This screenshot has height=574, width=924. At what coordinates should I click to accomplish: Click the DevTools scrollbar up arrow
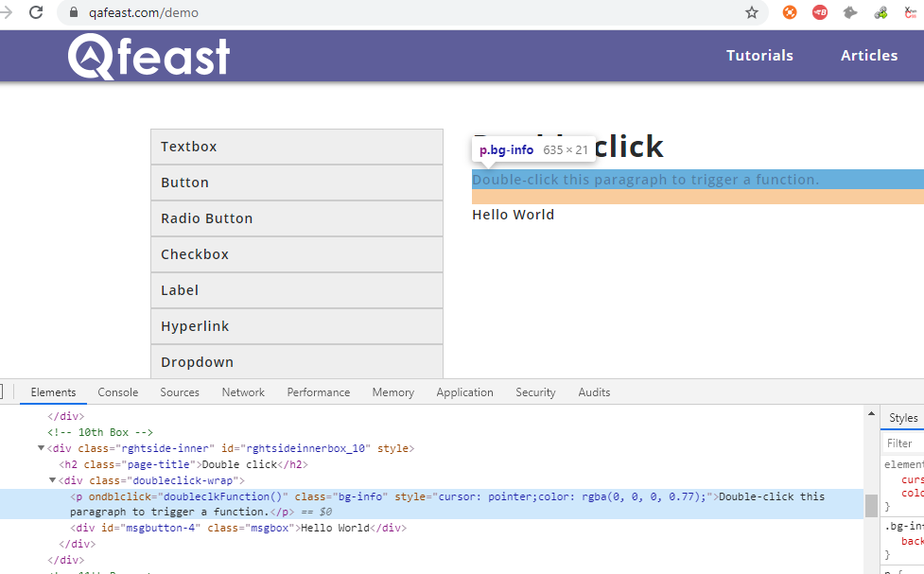[872, 412]
